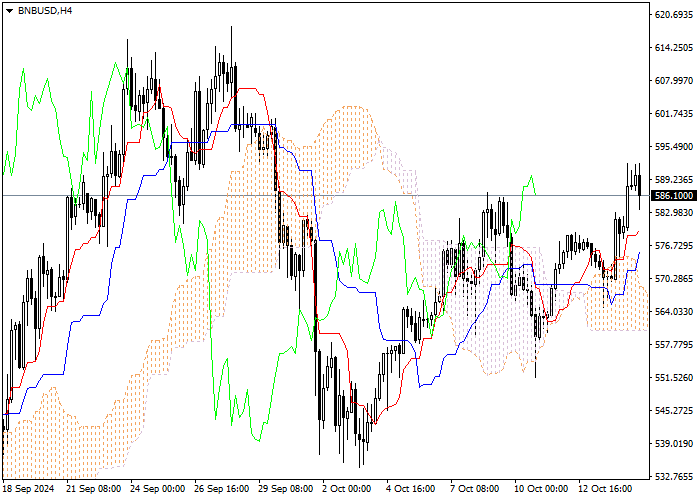
Task: Click the 18 Sep 2024 date label
Action: [x=29, y=489]
